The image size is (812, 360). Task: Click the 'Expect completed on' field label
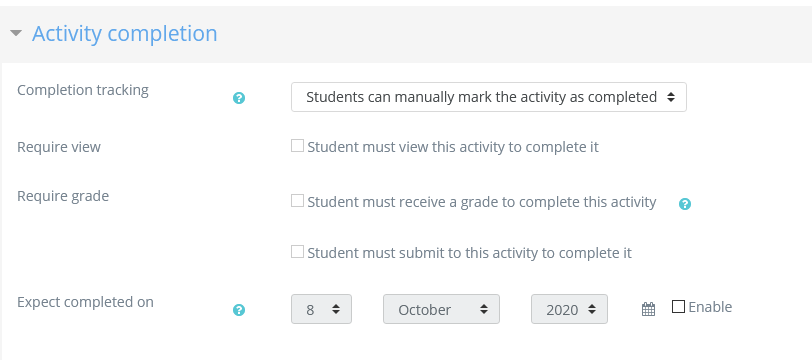point(85,302)
